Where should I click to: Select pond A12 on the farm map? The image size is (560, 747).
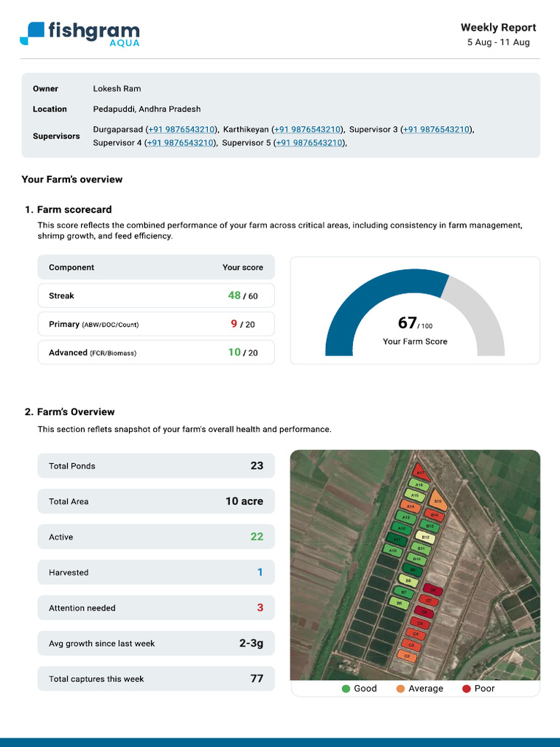(x=402, y=528)
